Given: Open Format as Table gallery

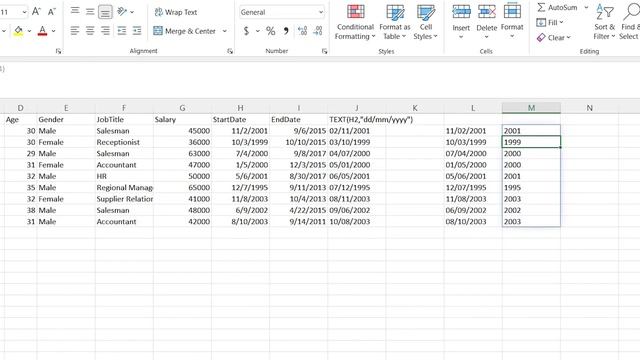Looking at the screenshot, I should tap(395, 22).
